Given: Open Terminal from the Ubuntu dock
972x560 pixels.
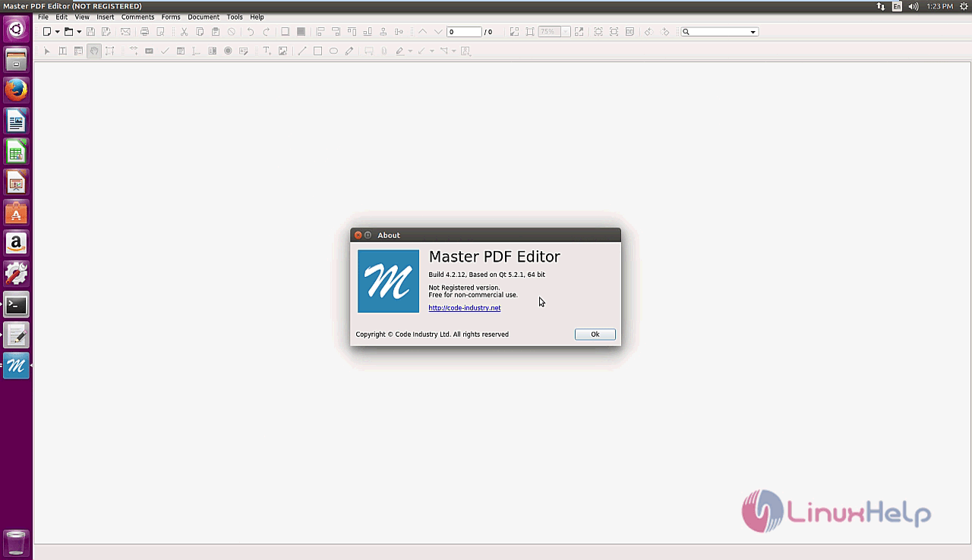Looking at the screenshot, I should (16, 305).
